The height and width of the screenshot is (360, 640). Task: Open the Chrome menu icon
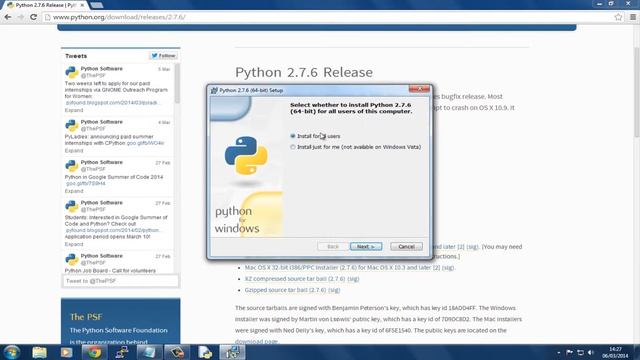(633, 17)
